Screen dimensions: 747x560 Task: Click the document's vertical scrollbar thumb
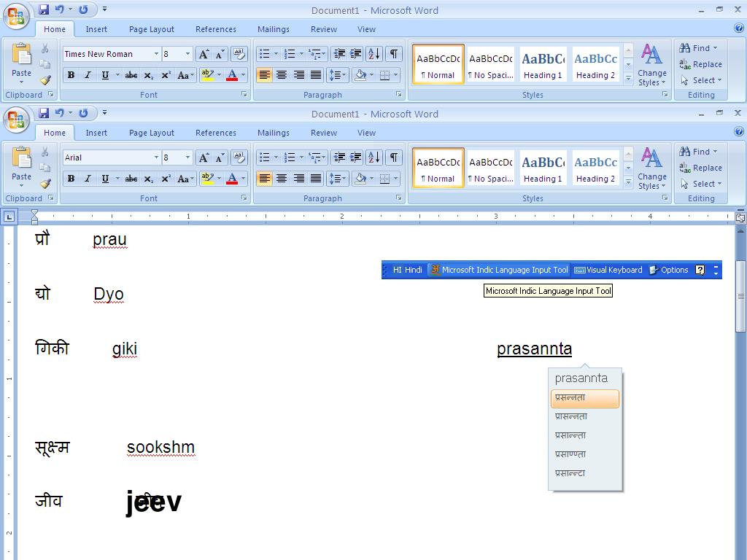click(740, 296)
